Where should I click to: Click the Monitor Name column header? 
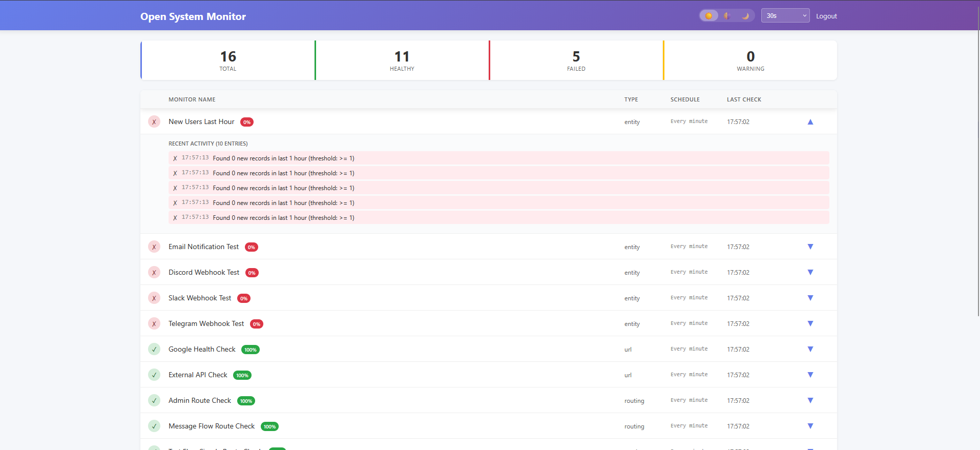[x=192, y=99]
